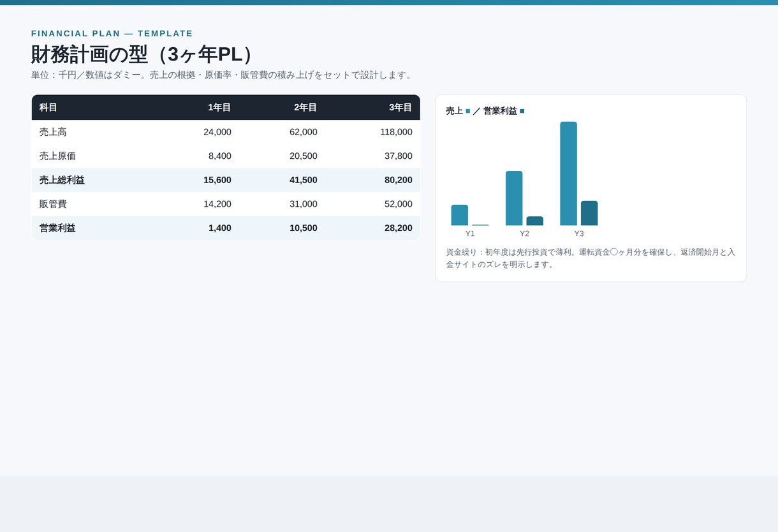Select the Y3 営業利益 bar in the chart
Screen dimensions: 778x532
point(589,213)
